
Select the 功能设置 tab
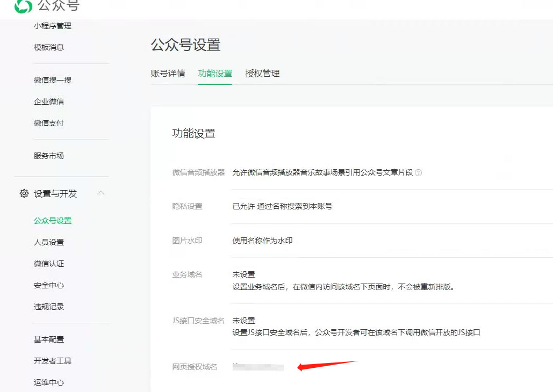215,74
